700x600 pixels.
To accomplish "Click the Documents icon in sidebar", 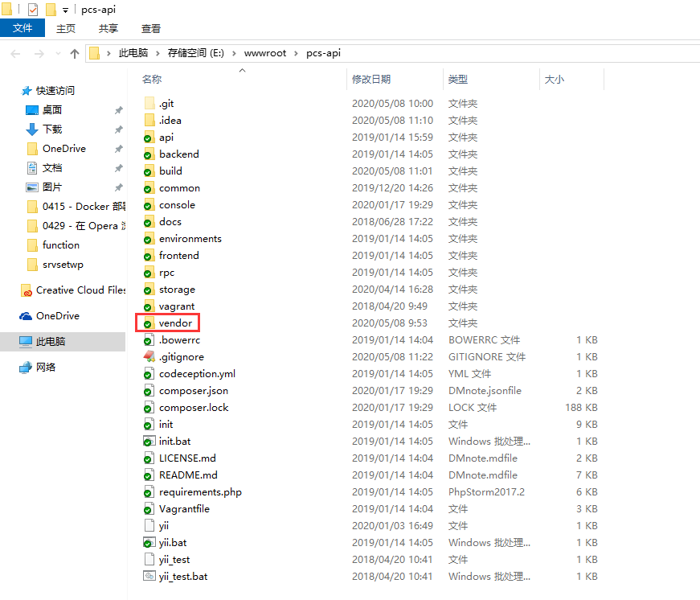I will pyautogui.click(x=32, y=168).
